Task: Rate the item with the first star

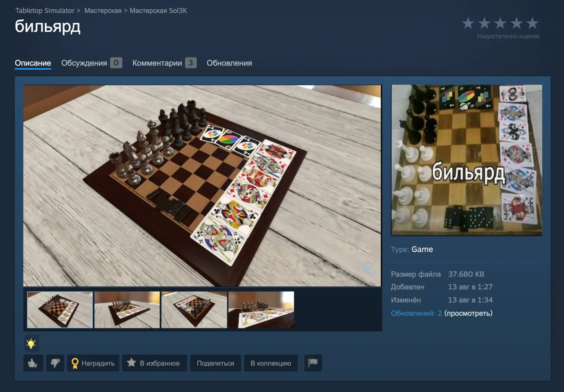Action: [x=468, y=23]
